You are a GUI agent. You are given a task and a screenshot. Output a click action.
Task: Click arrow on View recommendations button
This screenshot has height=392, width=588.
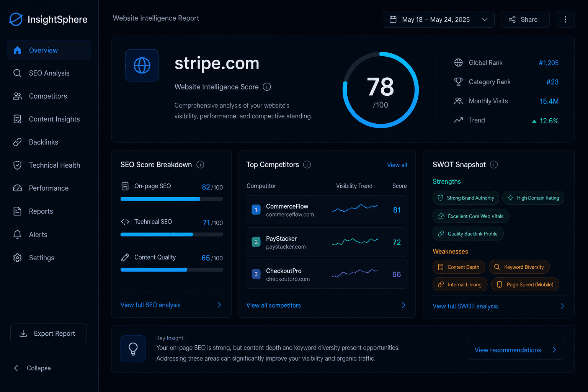click(x=554, y=350)
